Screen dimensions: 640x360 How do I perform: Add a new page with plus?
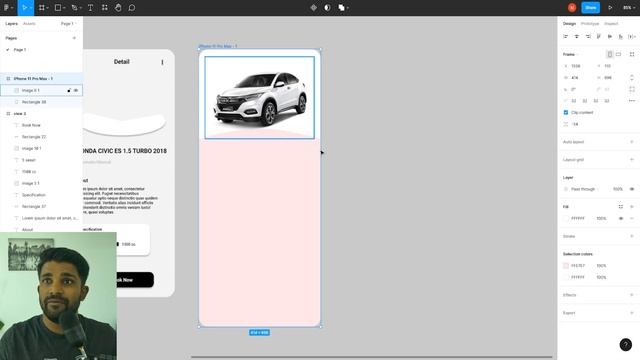tap(74, 38)
